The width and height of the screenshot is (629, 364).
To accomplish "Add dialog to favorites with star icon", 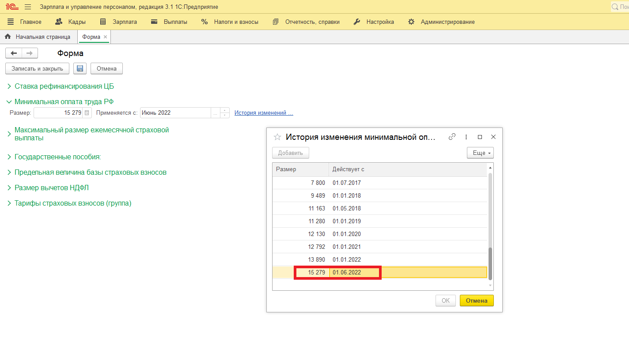I will click(x=277, y=137).
